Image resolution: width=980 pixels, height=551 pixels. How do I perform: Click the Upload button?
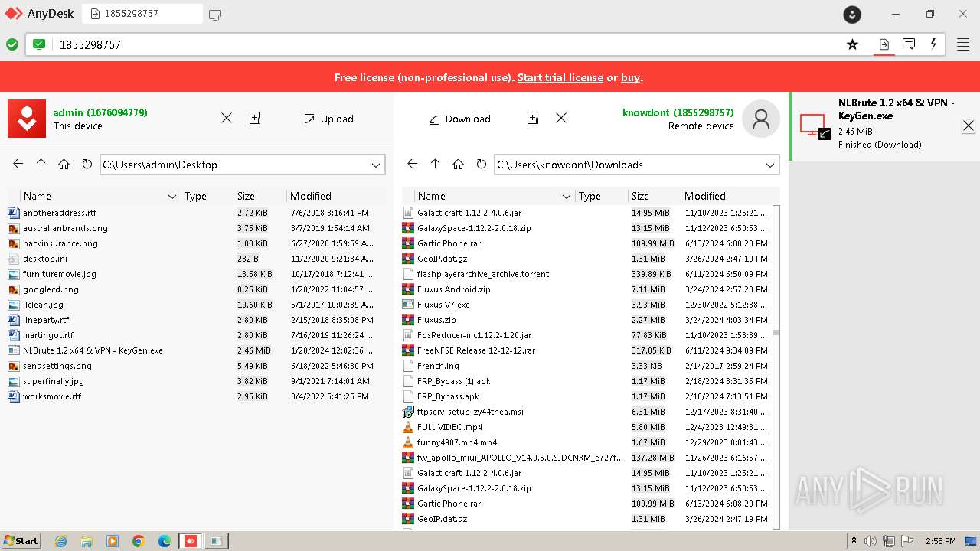pyautogui.click(x=328, y=119)
